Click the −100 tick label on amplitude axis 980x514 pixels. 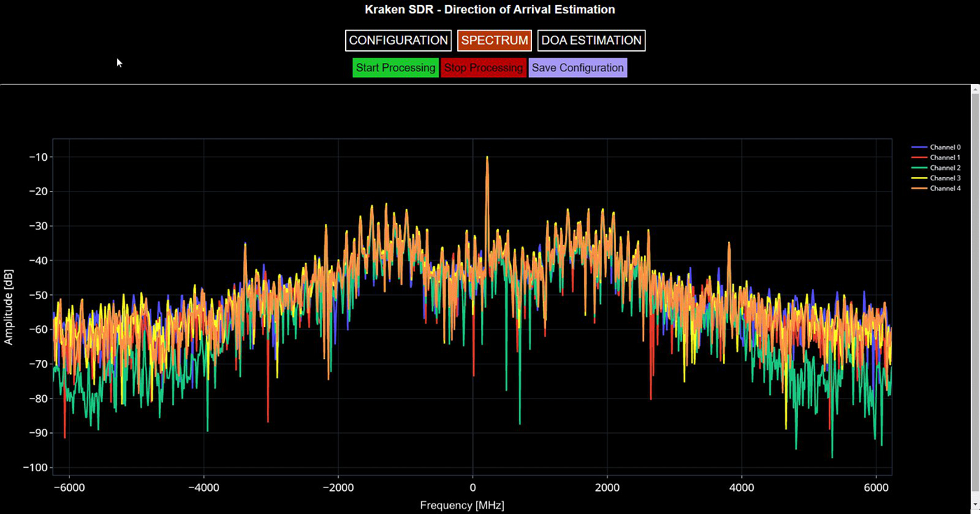(35, 467)
